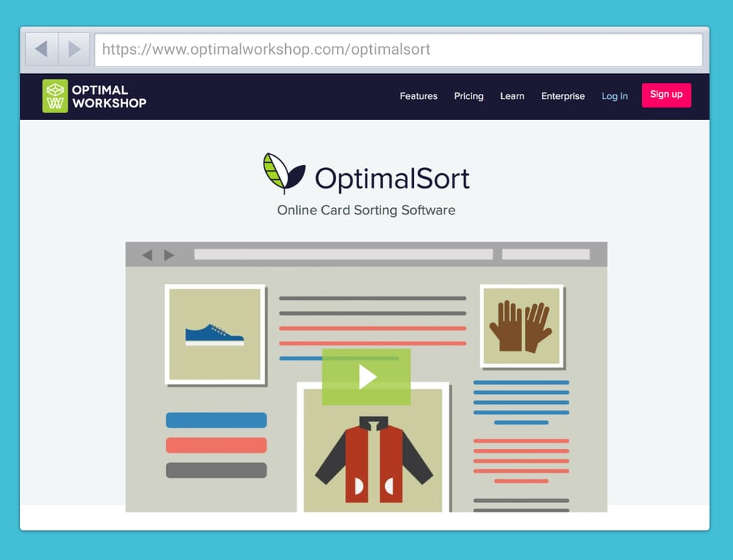
Task: Click the Online Card Sorting Software subtitle
Action: coord(366,210)
